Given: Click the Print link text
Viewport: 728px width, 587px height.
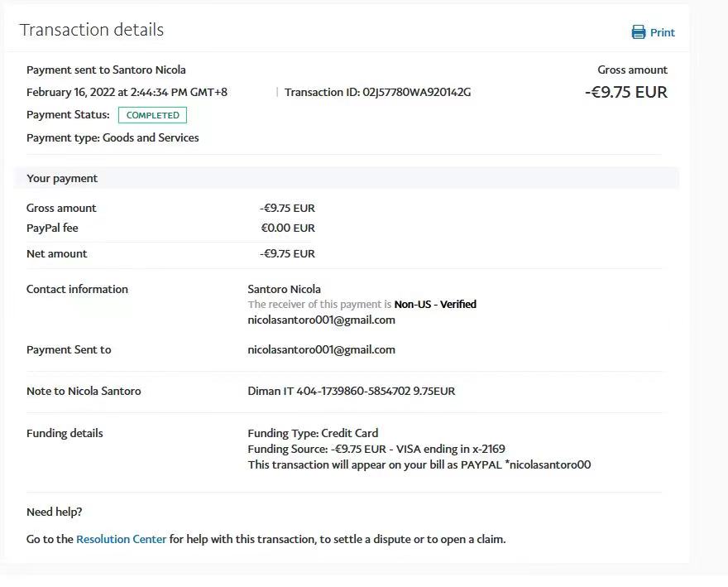Looking at the screenshot, I should click(662, 33).
